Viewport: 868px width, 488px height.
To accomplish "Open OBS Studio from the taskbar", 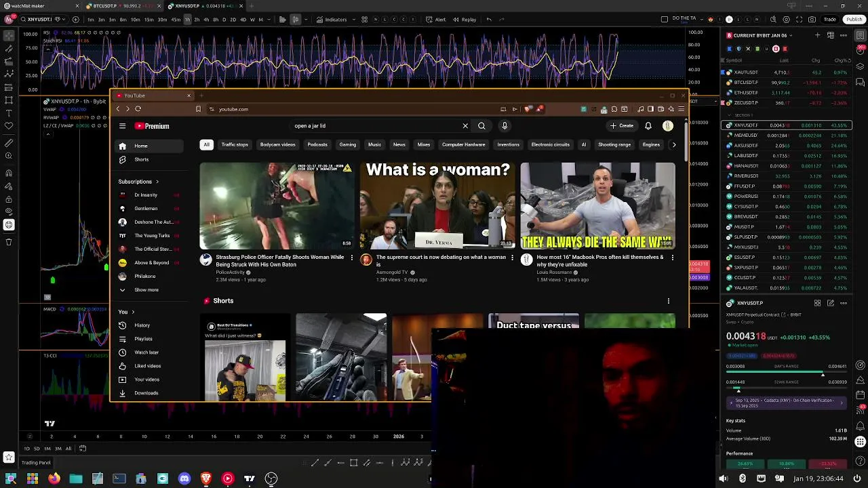I will click(x=271, y=479).
